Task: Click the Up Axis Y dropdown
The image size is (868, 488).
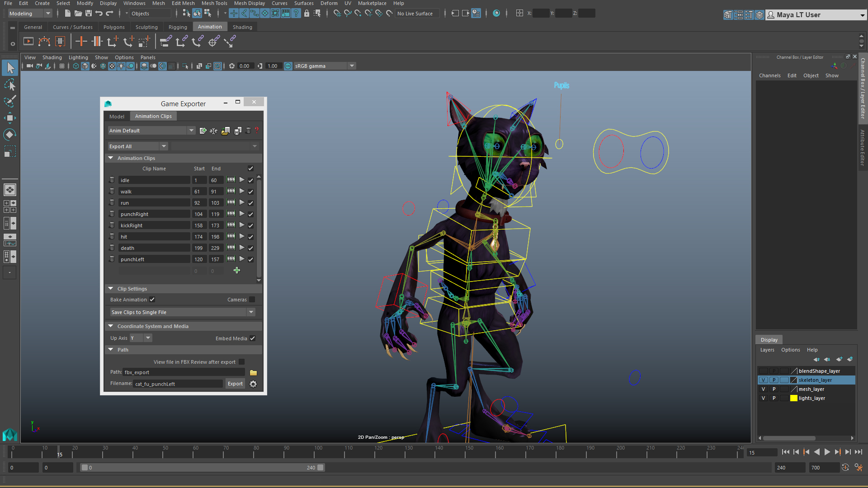Action: [141, 338]
